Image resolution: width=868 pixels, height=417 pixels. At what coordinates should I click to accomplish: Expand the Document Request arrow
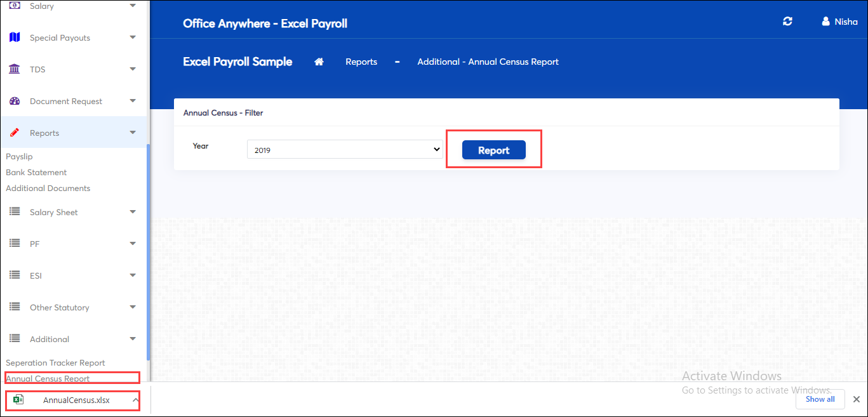(133, 101)
